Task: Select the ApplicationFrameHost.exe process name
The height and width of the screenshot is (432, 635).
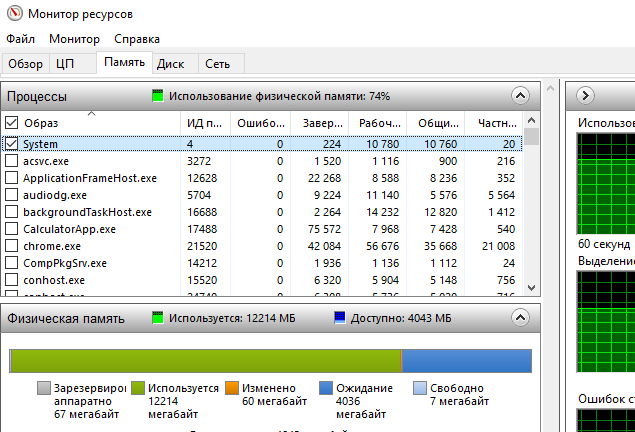Action: (x=89, y=178)
